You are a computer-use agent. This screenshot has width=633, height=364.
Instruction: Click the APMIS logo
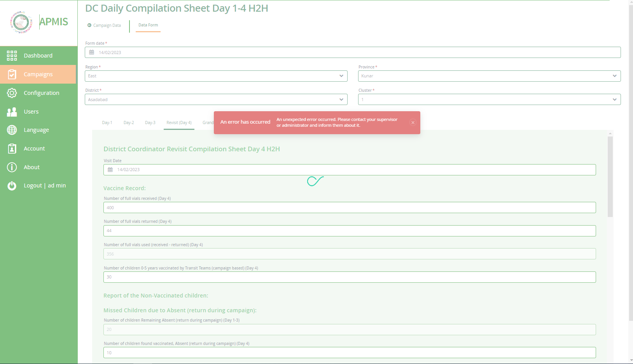(x=21, y=22)
